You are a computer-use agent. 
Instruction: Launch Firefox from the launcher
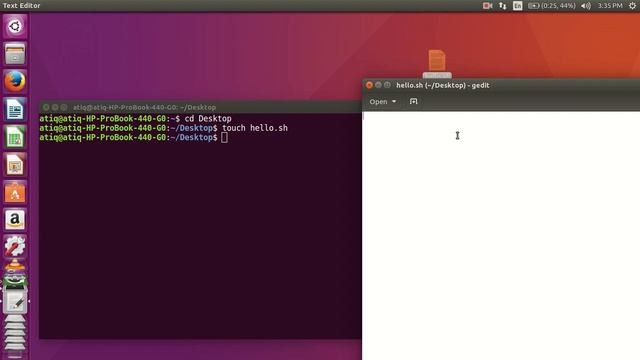coord(15,81)
